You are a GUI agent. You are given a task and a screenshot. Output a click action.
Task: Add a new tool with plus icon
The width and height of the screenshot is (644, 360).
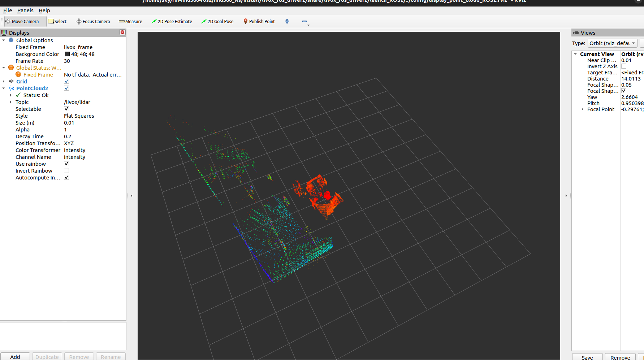[287, 22]
